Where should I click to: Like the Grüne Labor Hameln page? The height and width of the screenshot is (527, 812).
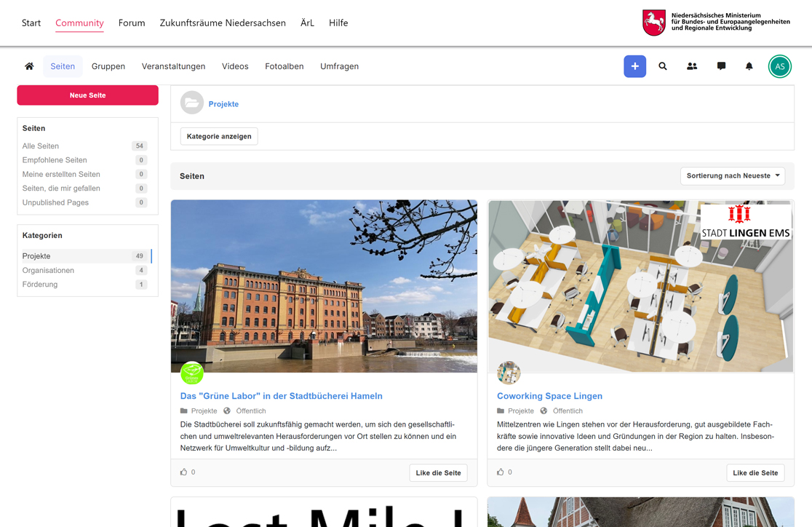[438, 472]
